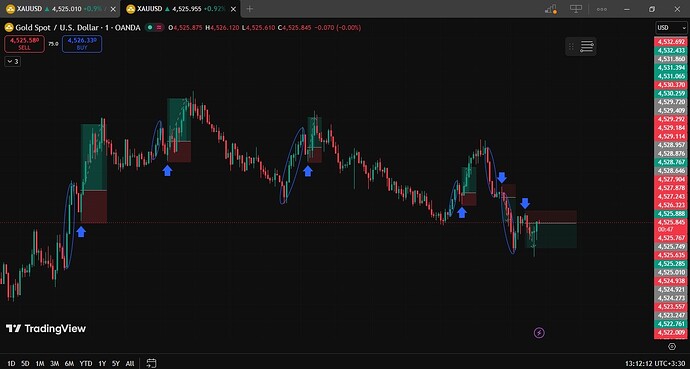Viewport: 690px width, 369px height.
Task: Click the green price label 4,522.761
Action: click(671, 324)
